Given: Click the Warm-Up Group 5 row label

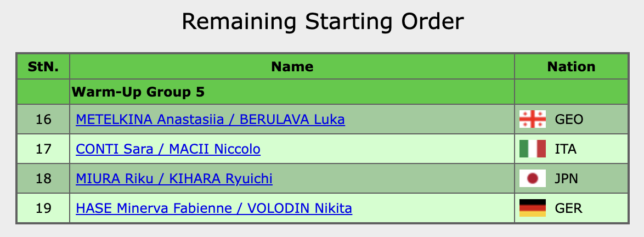Looking at the screenshot, I should click(138, 92).
